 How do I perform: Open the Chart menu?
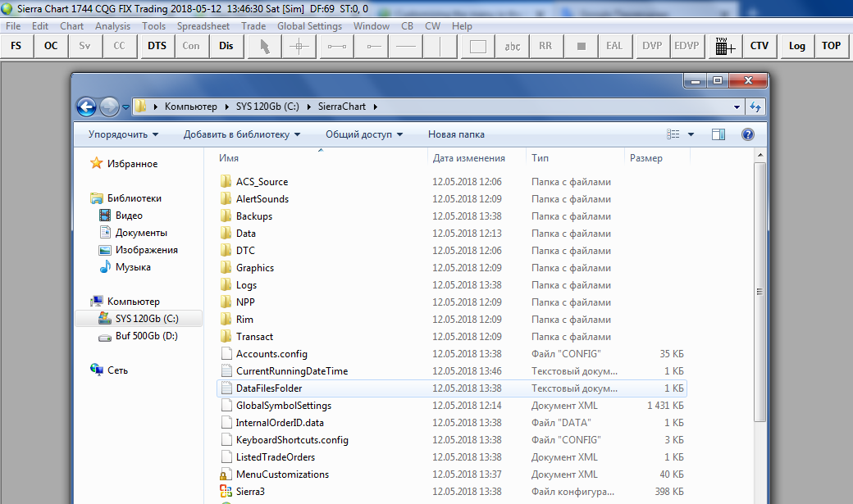[72, 26]
